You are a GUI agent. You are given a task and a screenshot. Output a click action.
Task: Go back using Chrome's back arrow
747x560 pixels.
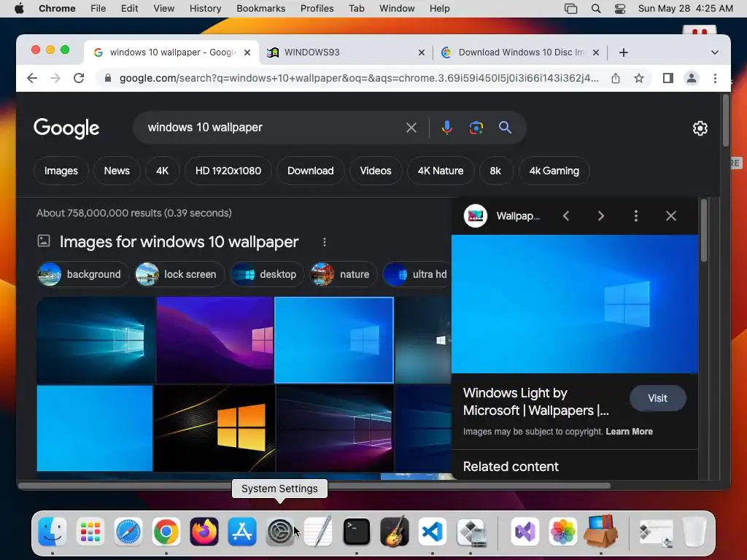pyautogui.click(x=32, y=78)
